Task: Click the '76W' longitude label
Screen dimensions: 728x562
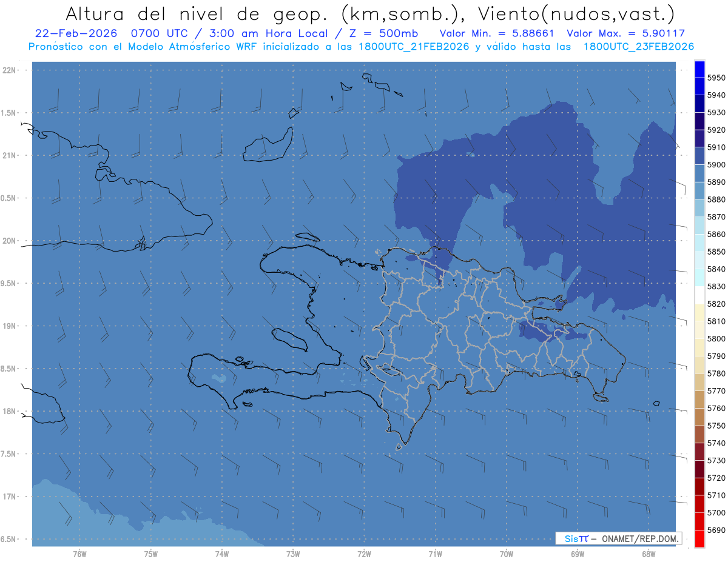Action: pos(79,554)
